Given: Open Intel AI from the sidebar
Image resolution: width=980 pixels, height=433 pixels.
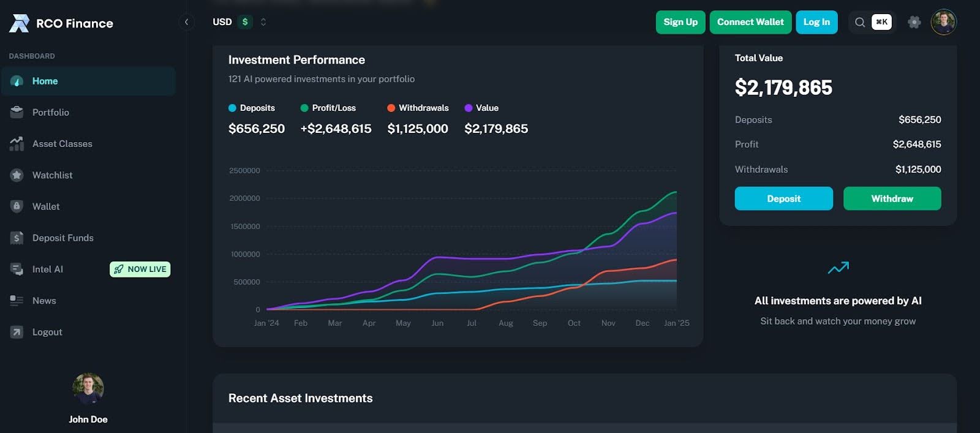Looking at the screenshot, I should (x=47, y=269).
